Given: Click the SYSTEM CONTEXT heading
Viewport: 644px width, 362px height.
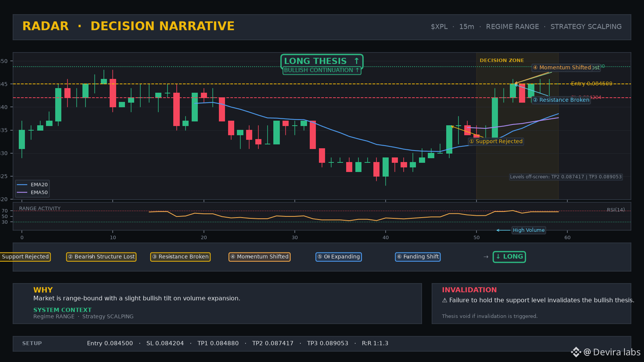Looking at the screenshot, I should click(62, 310).
